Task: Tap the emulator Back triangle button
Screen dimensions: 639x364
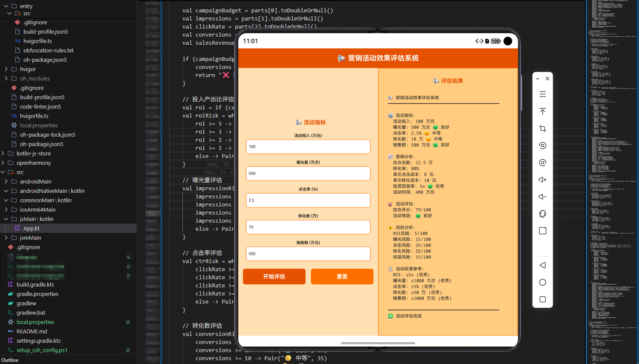Action: pyautogui.click(x=542, y=265)
